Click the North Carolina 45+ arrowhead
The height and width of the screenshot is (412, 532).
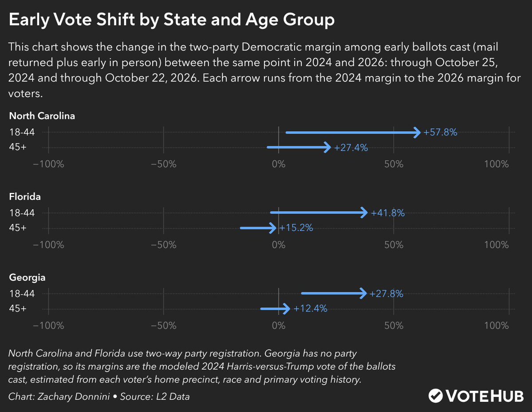click(327, 147)
